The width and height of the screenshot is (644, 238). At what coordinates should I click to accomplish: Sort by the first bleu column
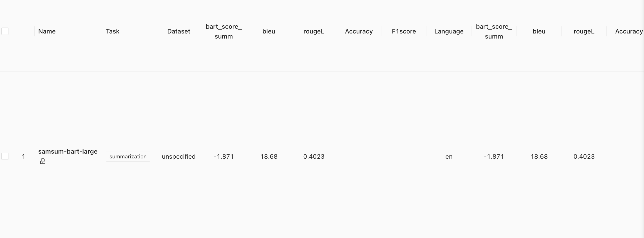click(269, 31)
